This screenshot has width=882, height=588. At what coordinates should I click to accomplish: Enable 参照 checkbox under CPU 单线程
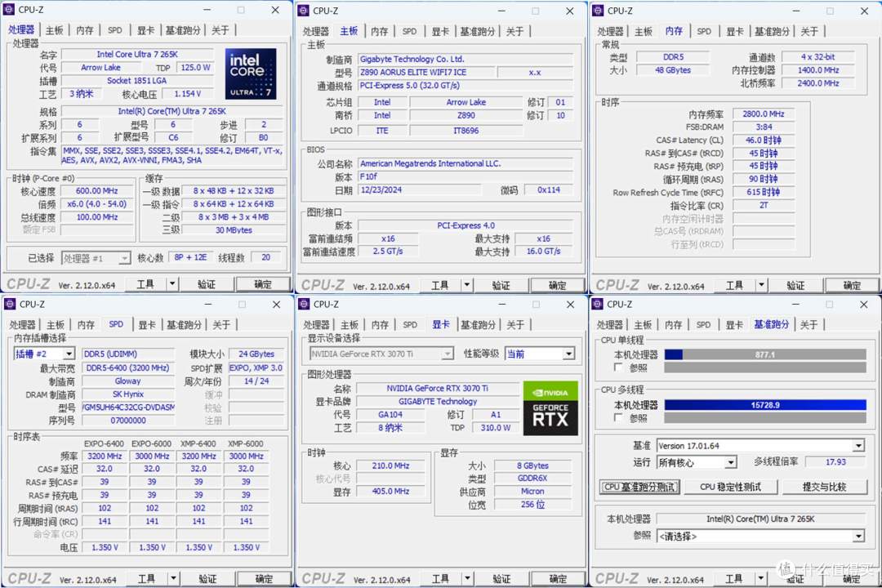point(618,367)
